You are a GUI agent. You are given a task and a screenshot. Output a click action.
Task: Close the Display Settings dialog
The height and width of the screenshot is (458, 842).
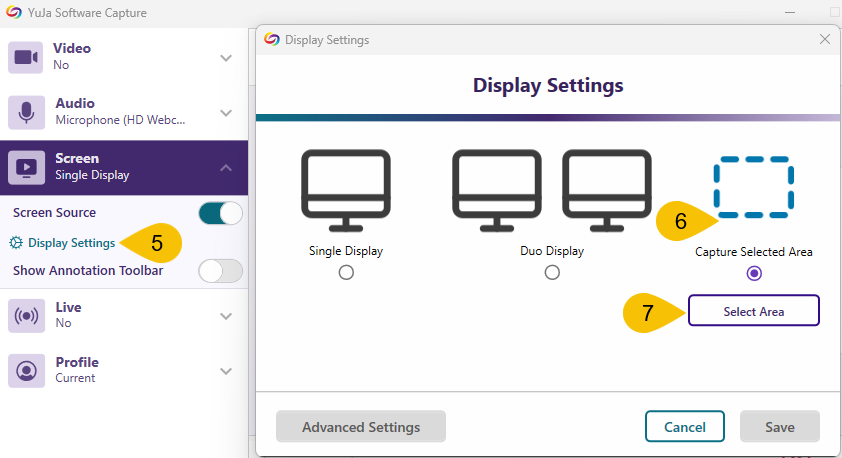[825, 39]
